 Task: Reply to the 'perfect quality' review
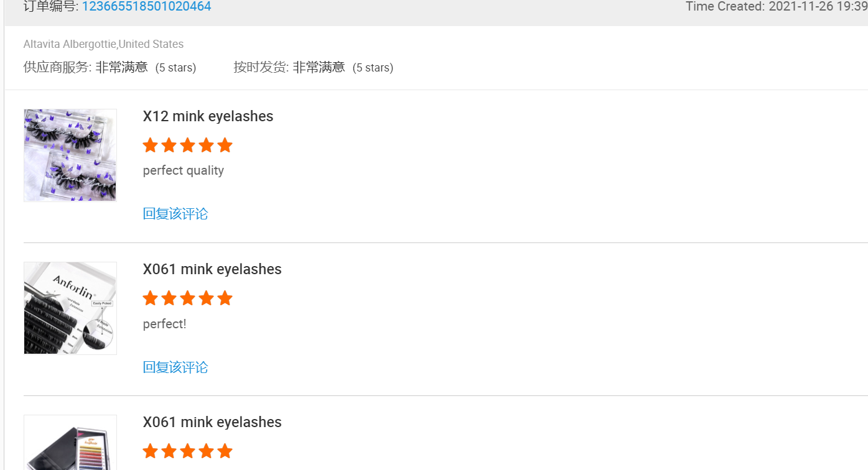[x=175, y=214]
